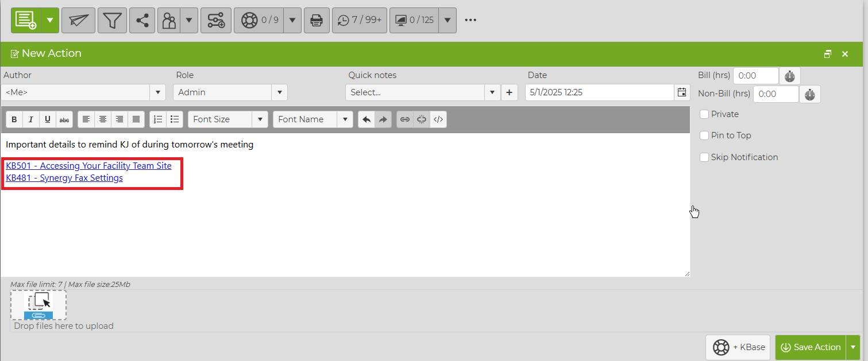Toggle bold formatting in editor

(x=14, y=119)
